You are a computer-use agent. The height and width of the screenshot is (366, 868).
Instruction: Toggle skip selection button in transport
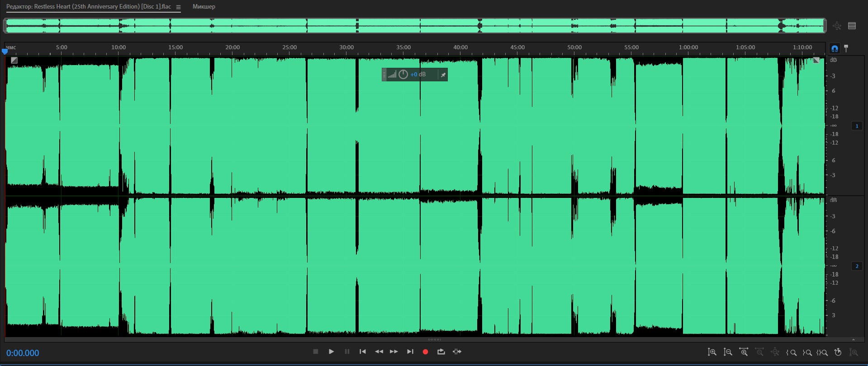point(457,352)
